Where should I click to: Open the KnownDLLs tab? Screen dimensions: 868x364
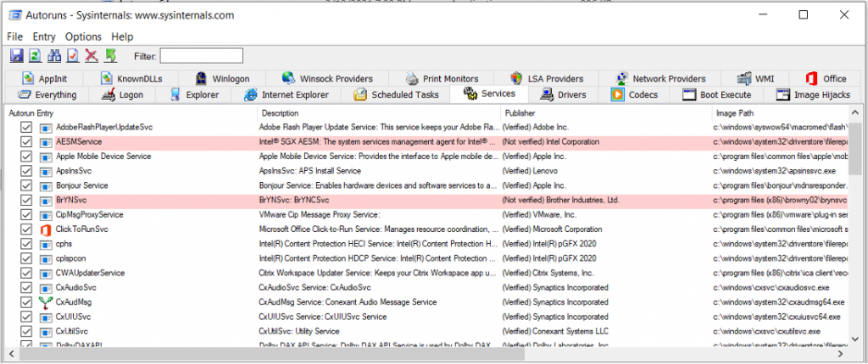131,79
